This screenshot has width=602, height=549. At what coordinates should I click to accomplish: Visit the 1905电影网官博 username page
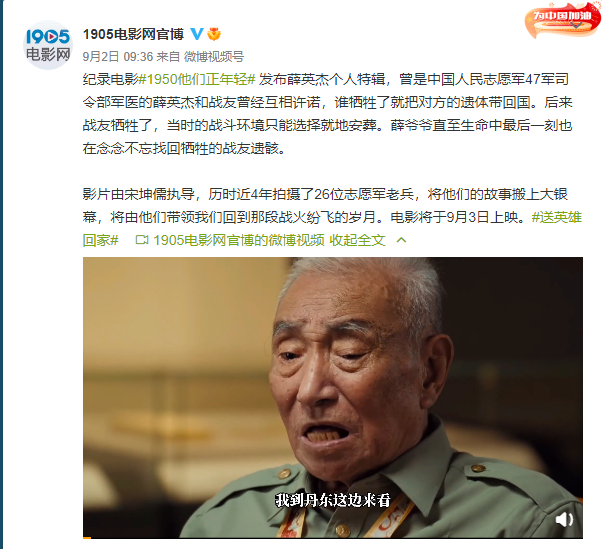click(x=133, y=34)
